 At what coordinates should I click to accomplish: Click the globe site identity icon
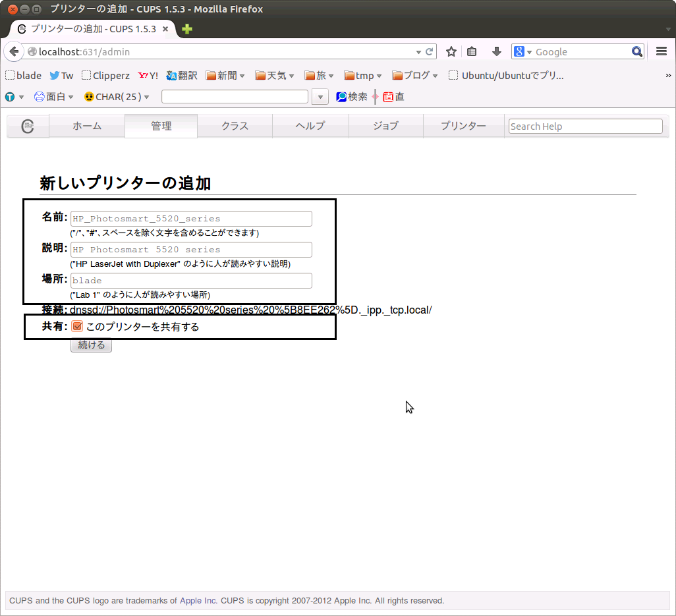tap(32, 52)
